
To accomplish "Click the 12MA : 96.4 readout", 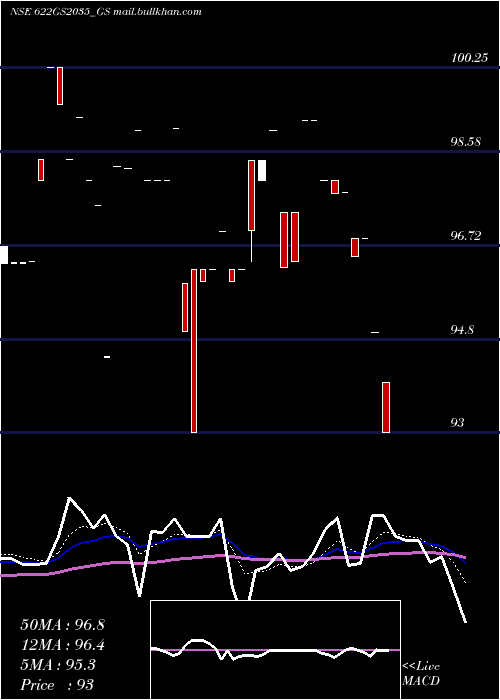I will point(62,645).
